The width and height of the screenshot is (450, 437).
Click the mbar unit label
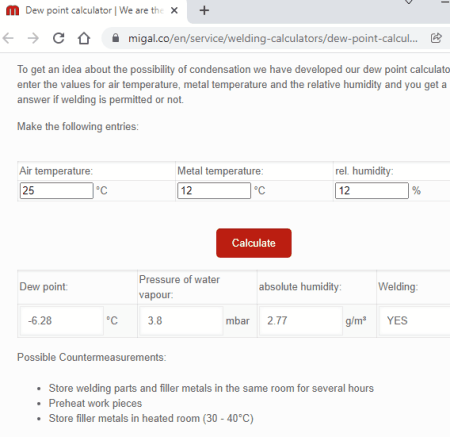coord(237,321)
